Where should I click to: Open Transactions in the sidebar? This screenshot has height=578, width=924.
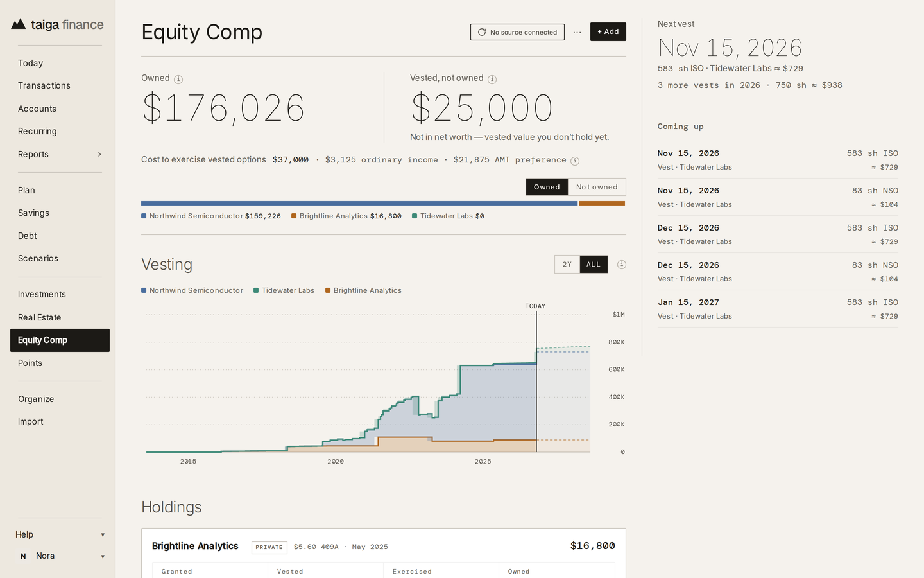point(60,85)
